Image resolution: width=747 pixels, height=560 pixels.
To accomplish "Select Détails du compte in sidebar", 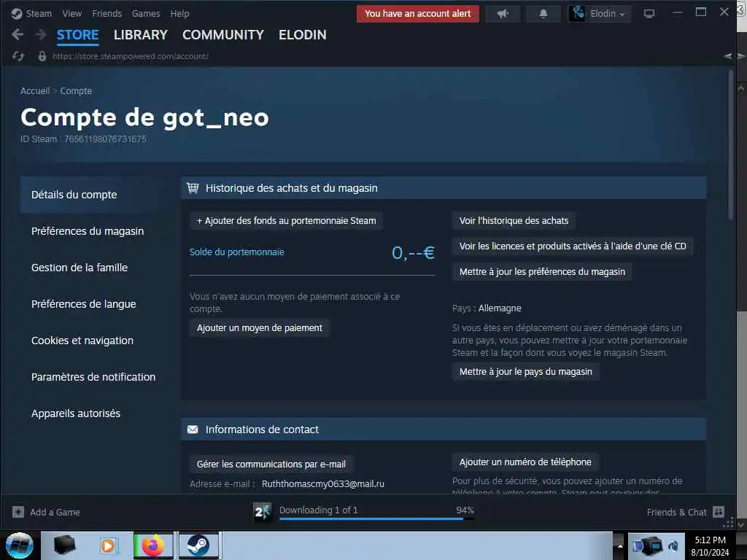I will (88, 195).
